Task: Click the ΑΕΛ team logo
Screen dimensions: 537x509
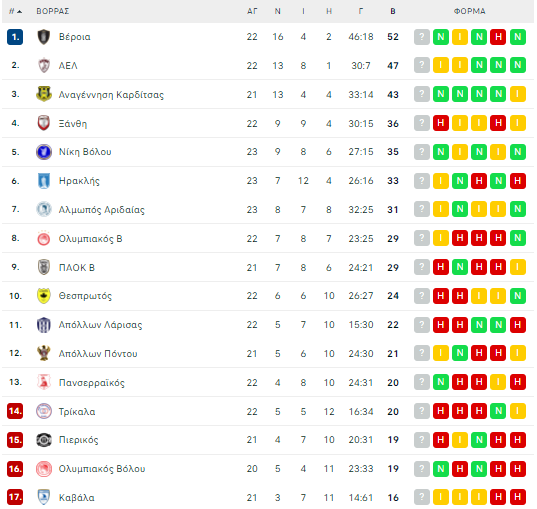Action: click(44, 65)
